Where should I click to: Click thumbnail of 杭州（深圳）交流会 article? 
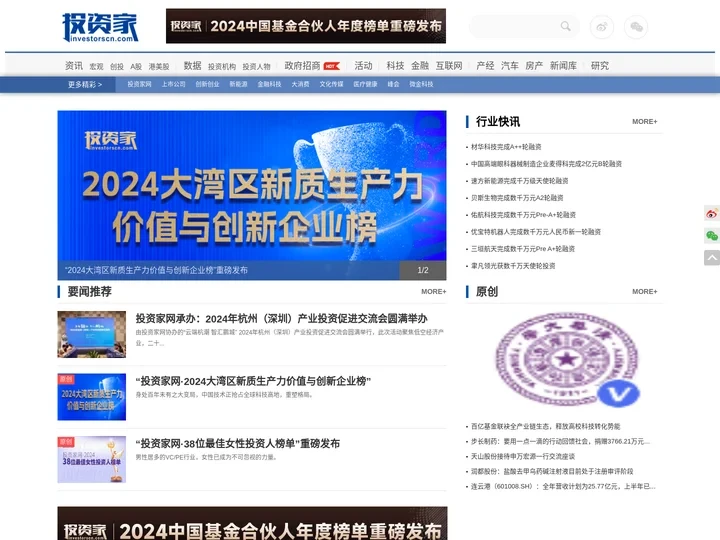pyautogui.click(x=91, y=334)
